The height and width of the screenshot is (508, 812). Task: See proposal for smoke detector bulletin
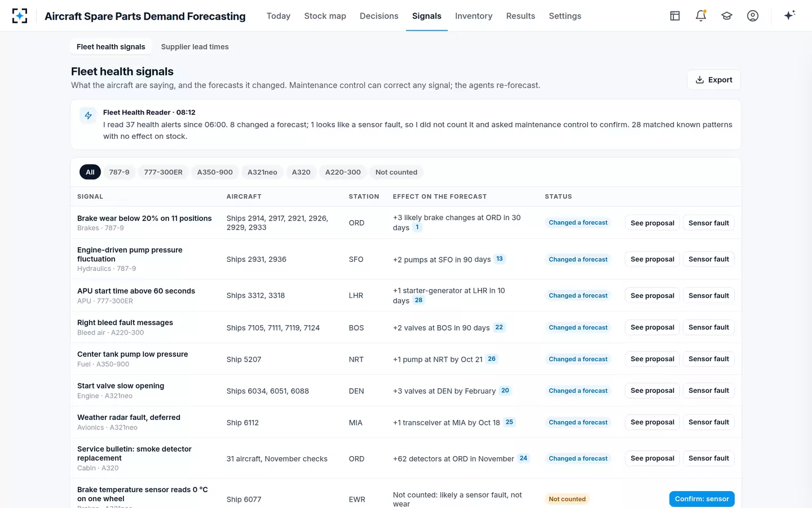tap(652, 458)
